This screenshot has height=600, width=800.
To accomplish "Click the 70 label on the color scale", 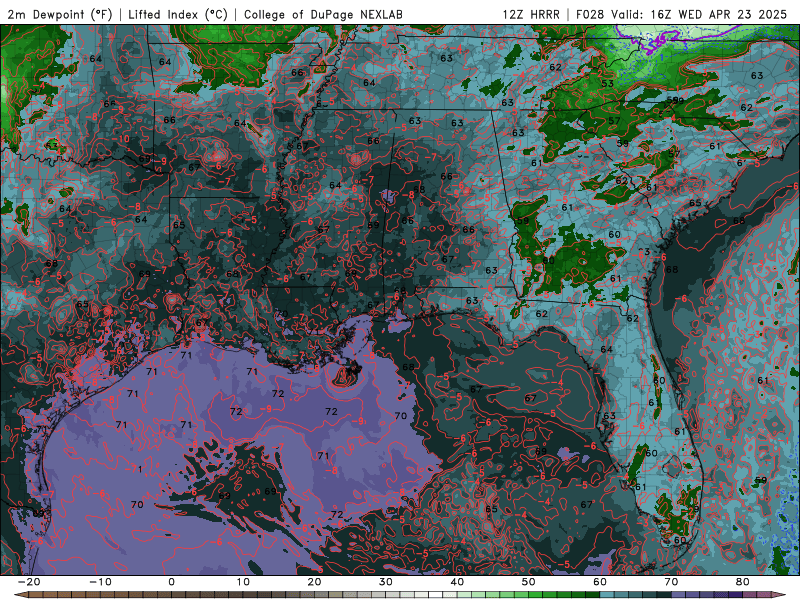I will (x=671, y=582).
